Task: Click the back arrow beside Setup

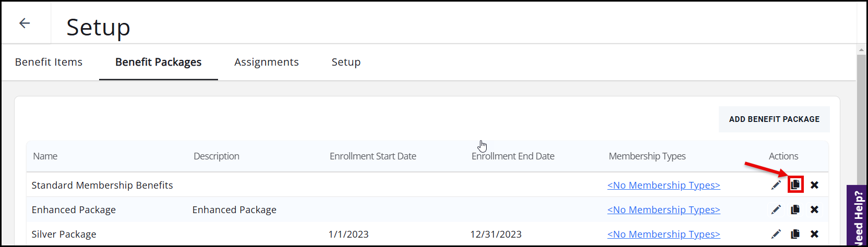Action: 25,23
